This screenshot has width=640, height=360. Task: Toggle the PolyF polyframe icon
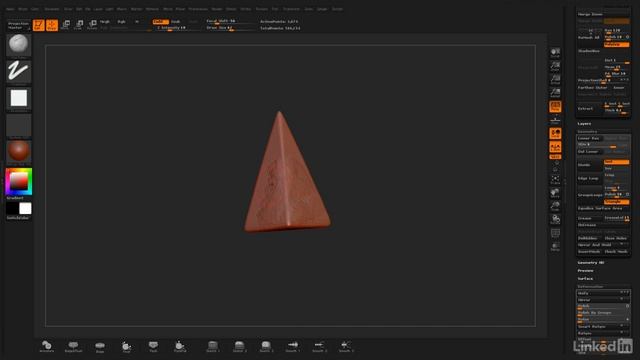555,233
